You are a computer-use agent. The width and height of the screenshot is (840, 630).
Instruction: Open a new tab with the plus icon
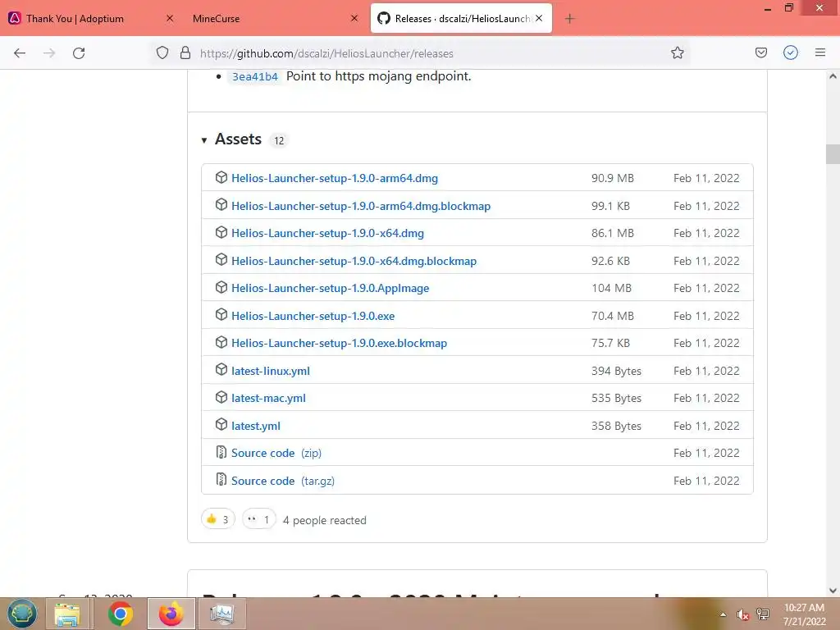pos(569,19)
